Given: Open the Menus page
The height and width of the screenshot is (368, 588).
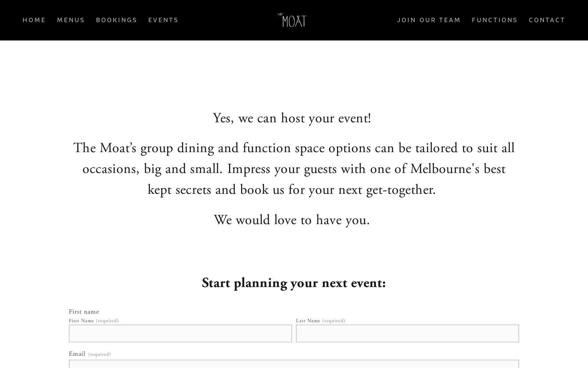Looking at the screenshot, I should pyautogui.click(x=71, y=20).
